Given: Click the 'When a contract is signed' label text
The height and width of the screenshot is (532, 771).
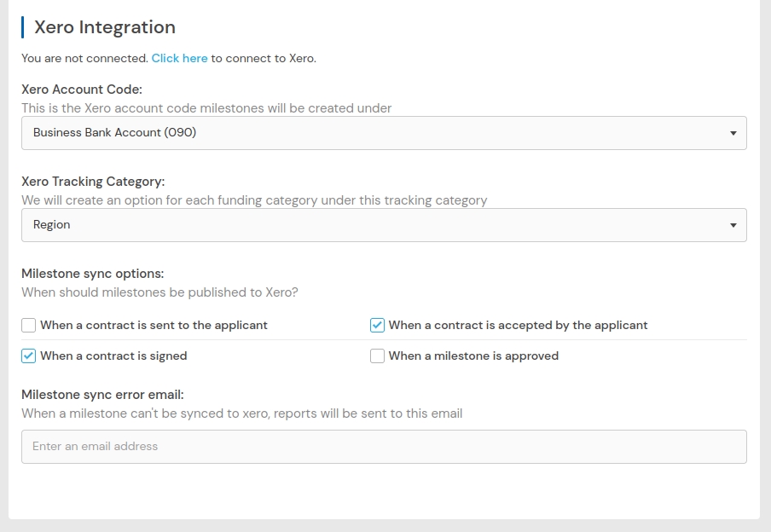Looking at the screenshot, I should [113, 356].
